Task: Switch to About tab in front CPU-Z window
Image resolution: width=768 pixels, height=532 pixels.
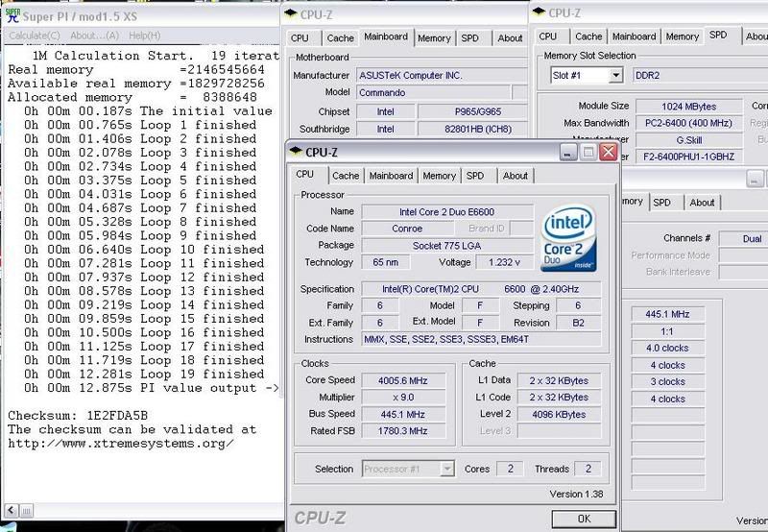Action: pos(516,176)
